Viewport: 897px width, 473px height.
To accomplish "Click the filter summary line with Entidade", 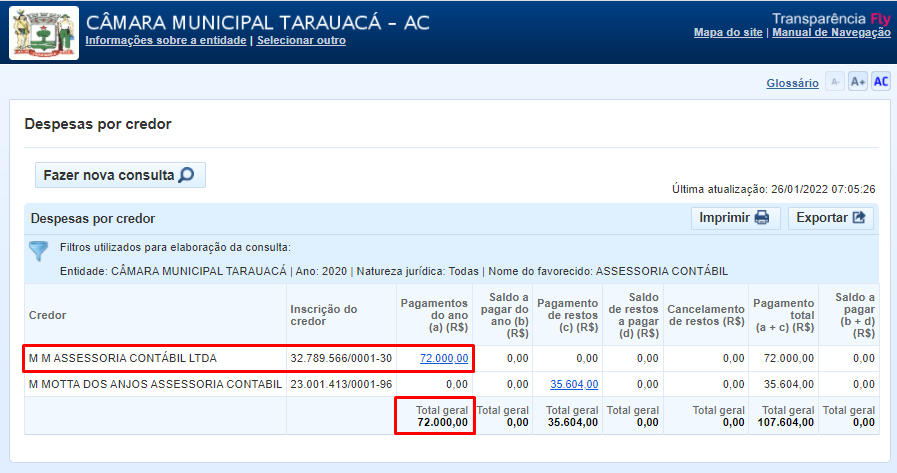I will [394, 271].
